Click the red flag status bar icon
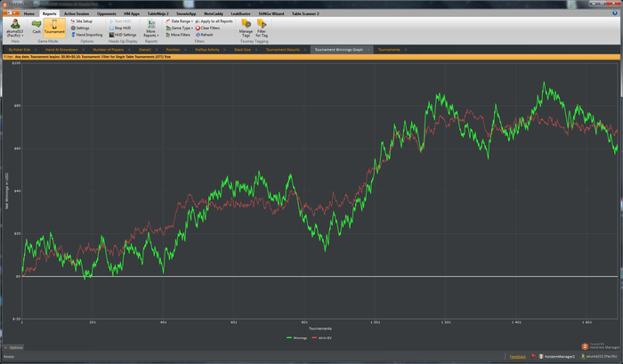 (x=534, y=357)
